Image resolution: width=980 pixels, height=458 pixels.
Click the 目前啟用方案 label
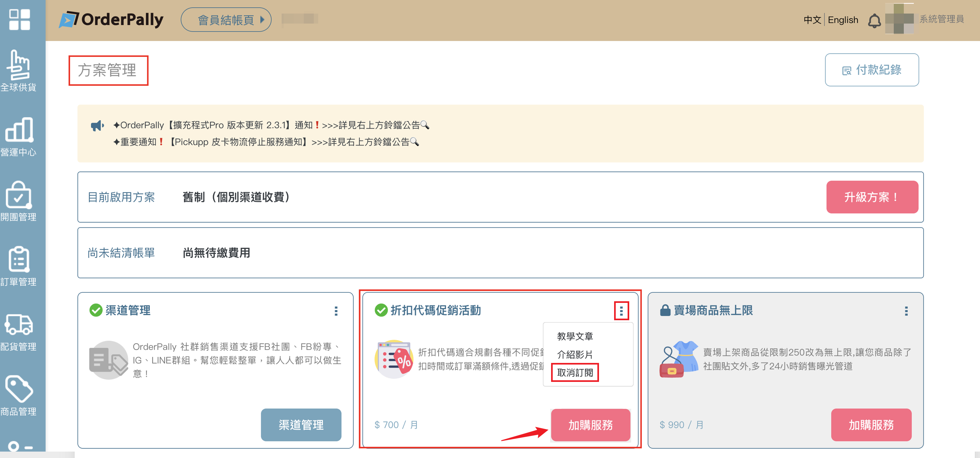[x=121, y=197]
